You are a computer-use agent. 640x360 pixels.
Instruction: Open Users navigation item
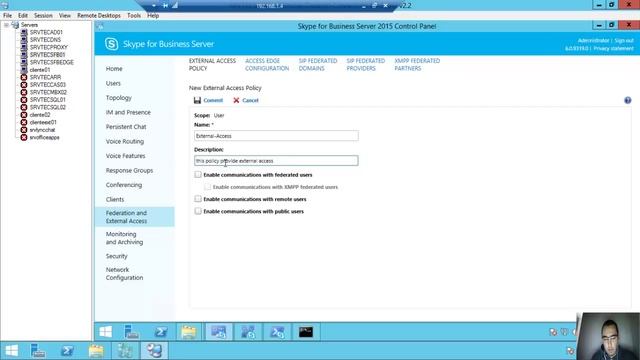113,83
